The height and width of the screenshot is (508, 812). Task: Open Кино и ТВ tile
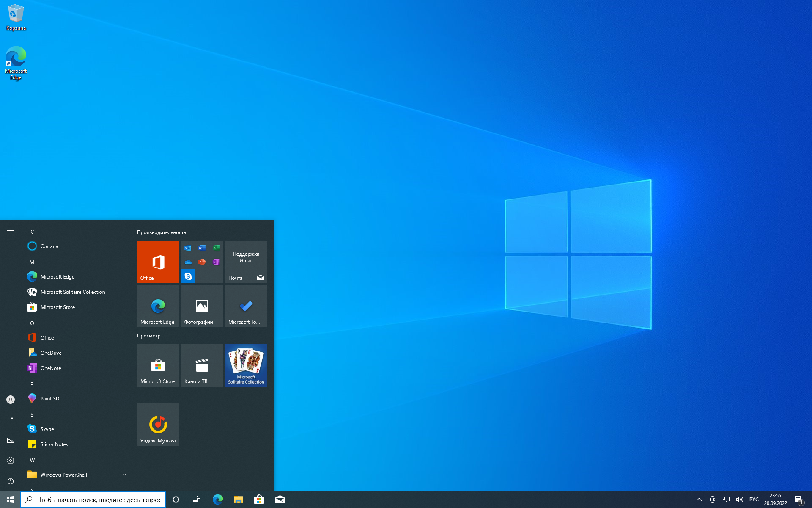click(x=202, y=365)
